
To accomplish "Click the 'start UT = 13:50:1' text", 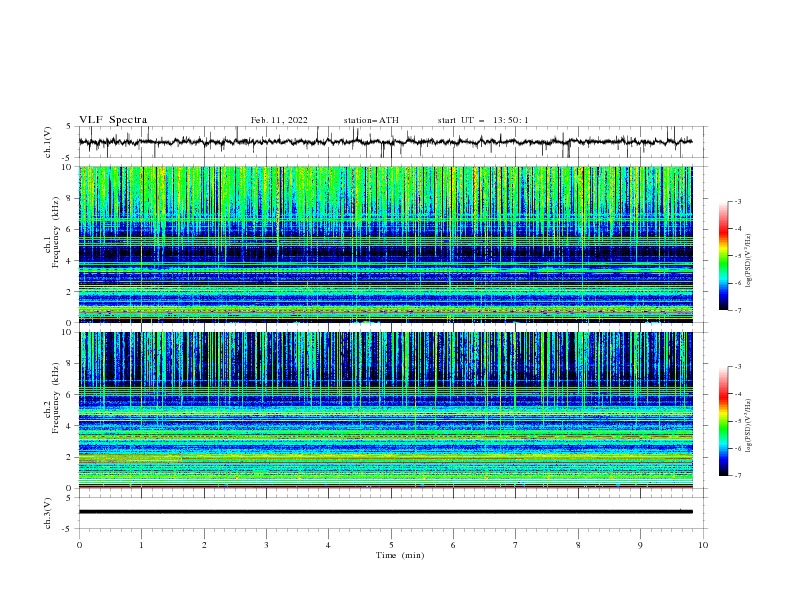I will coord(483,120).
